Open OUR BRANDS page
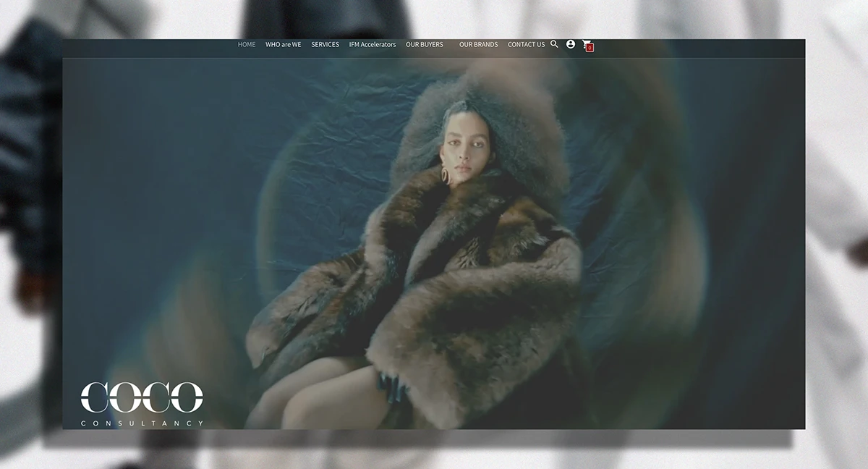868x469 pixels. (x=478, y=45)
